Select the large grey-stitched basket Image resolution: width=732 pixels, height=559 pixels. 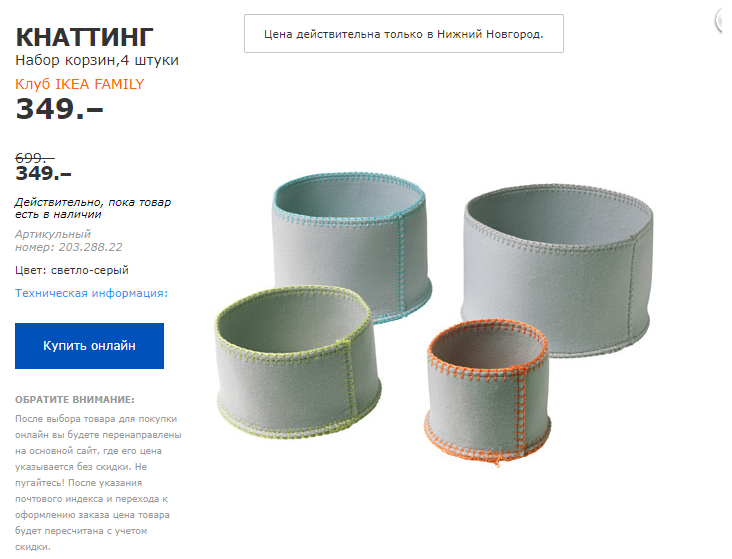click(x=556, y=270)
